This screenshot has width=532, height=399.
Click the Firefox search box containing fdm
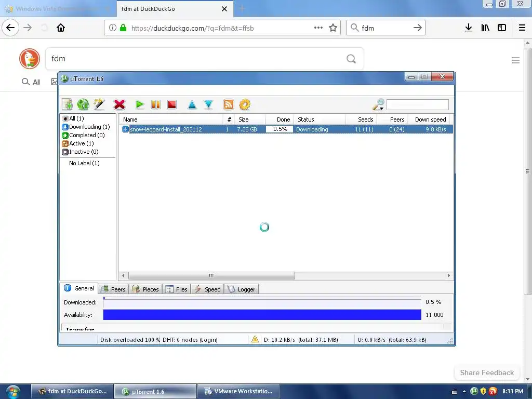pos(386,28)
